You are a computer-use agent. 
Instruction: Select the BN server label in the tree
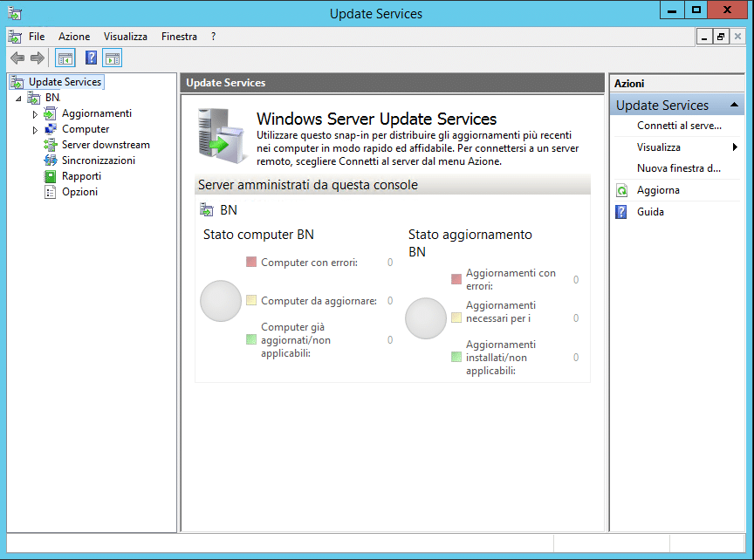pos(53,98)
